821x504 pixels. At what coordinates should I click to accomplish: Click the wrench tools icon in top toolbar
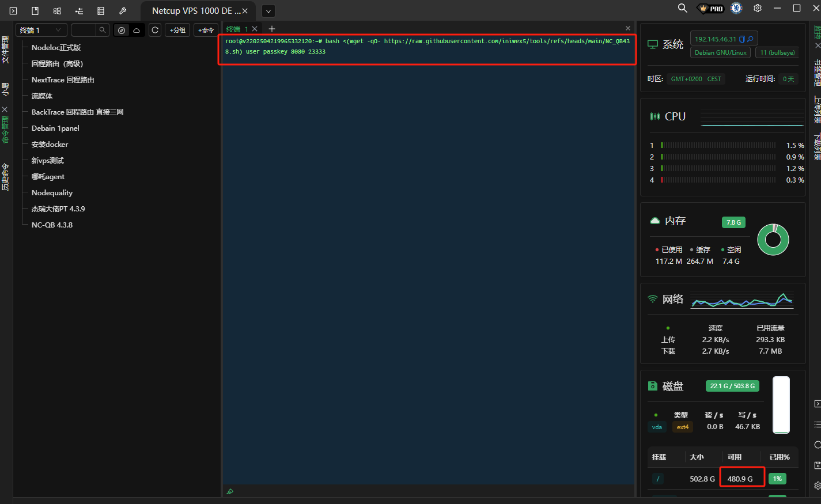coord(123,11)
